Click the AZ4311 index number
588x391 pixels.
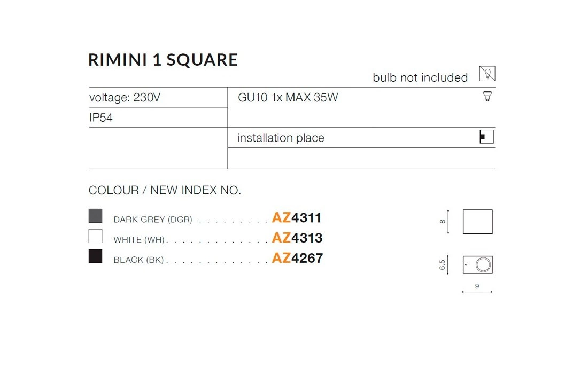297,218
